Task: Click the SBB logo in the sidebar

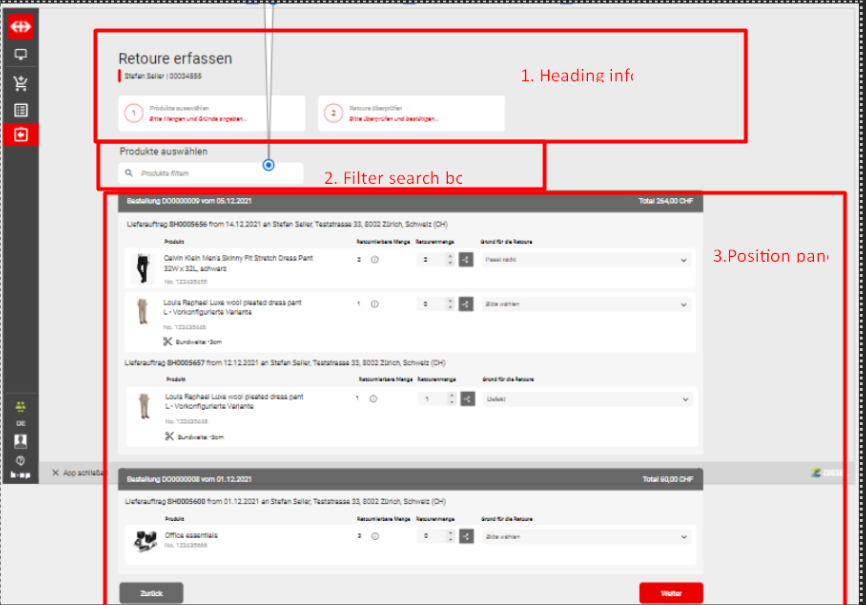Action: tap(20, 26)
